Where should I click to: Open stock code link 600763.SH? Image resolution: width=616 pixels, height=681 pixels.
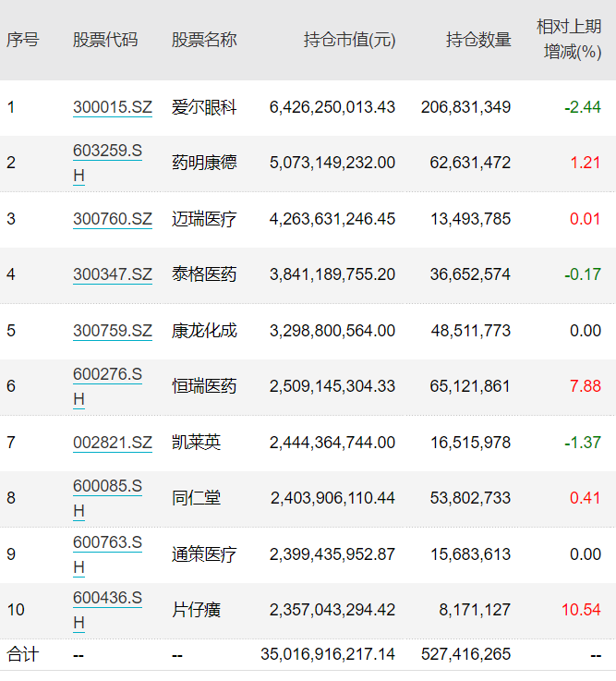[108, 554]
